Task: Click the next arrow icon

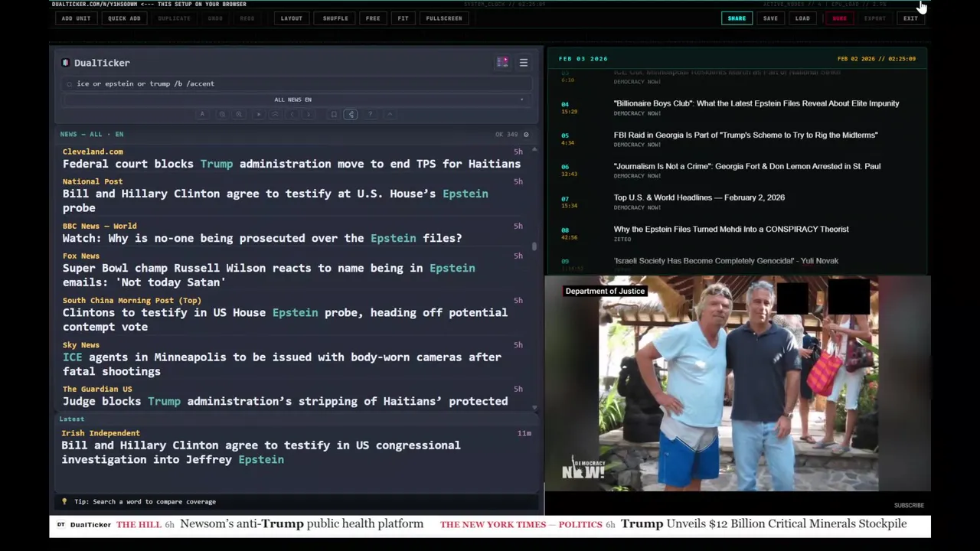Action: pos(309,115)
